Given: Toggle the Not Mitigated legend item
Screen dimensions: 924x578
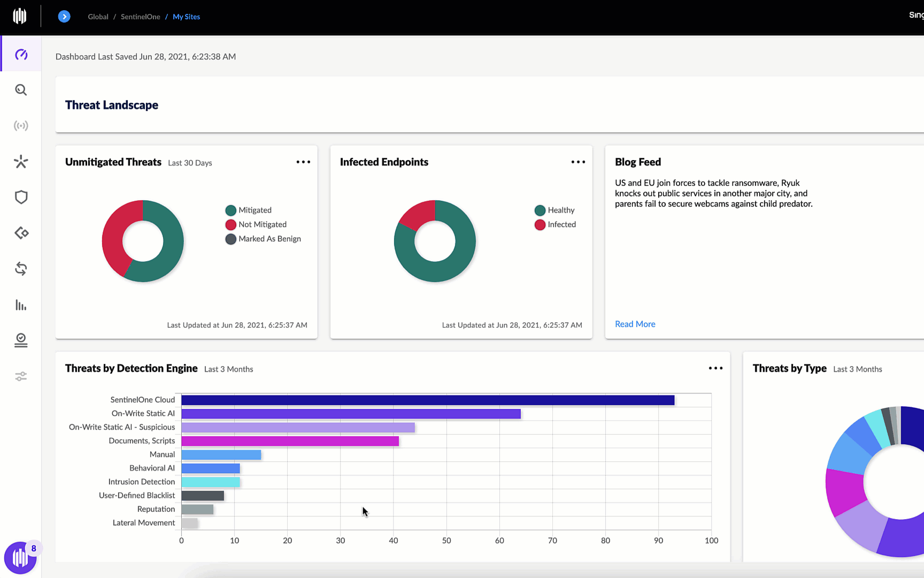Looking at the screenshot, I should [262, 225].
